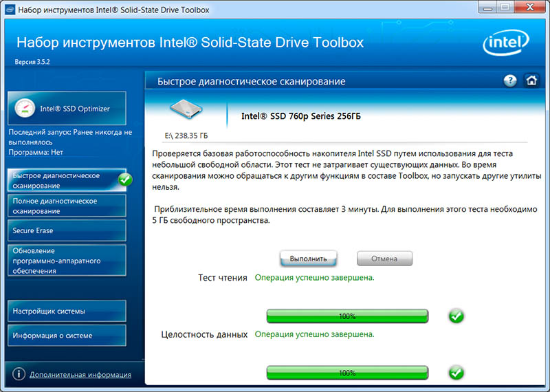Click success message next to Тест чтения

coord(314,278)
